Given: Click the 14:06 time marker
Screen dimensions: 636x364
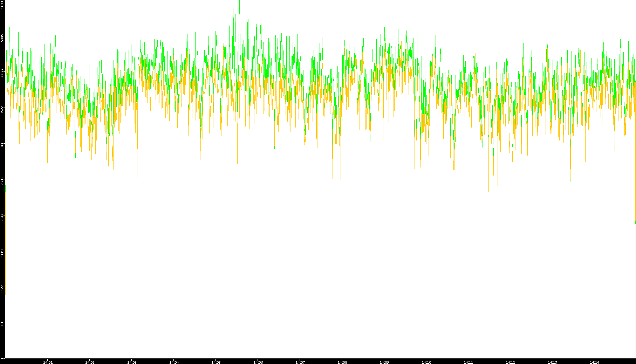Looking at the screenshot, I should [x=258, y=362].
